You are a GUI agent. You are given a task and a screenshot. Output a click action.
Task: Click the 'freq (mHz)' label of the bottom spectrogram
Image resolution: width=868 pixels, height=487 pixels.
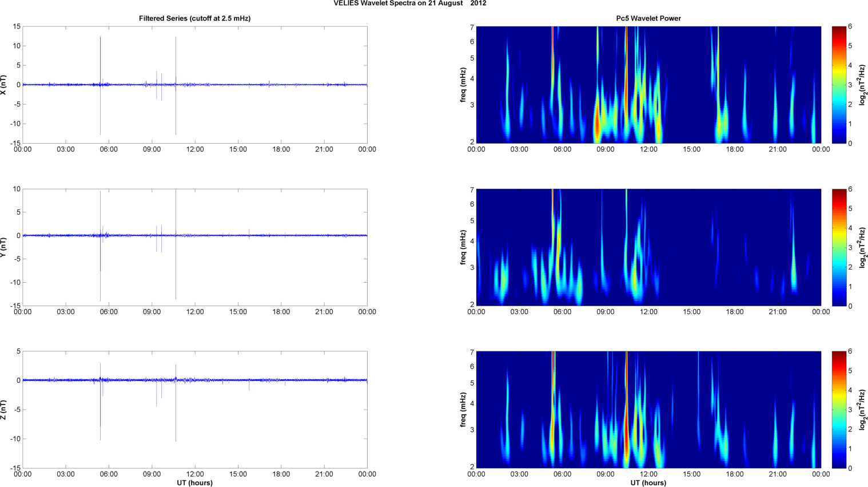coord(463,410)
